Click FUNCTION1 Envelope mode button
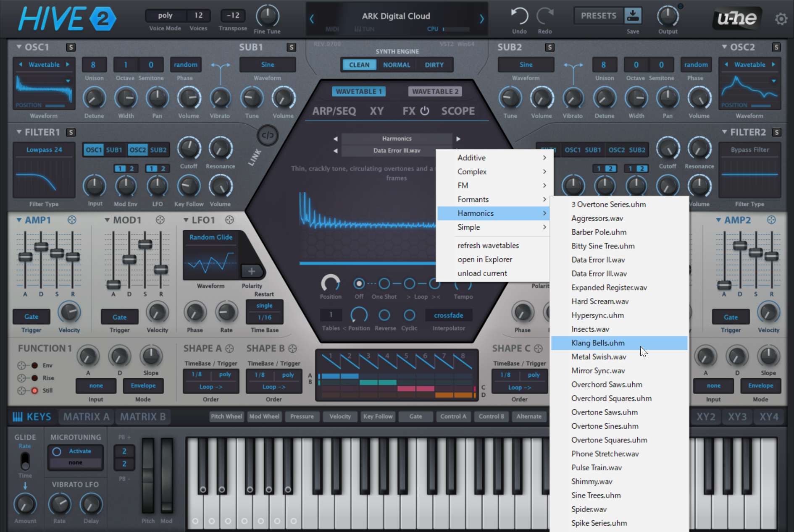 click(143, 385)
